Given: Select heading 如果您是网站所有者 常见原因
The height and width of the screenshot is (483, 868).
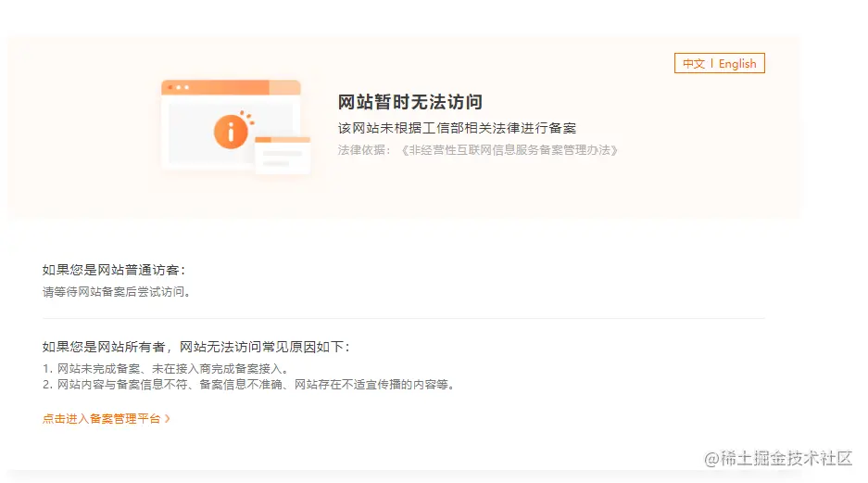Looking at the screenshot, I should (x=196, y=347).
